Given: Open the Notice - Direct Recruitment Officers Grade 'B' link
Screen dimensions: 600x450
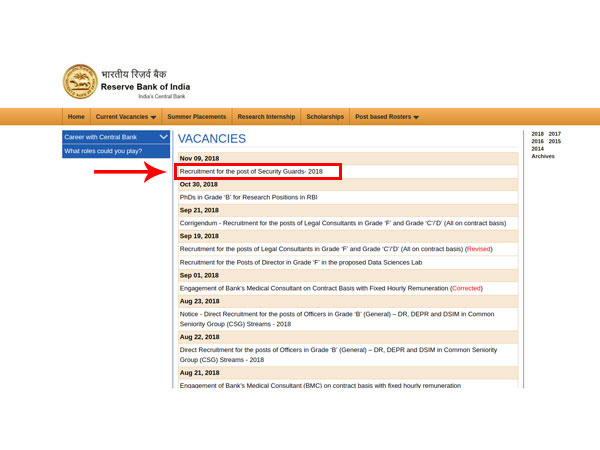Looking at the screenshot, I should 337,319.
